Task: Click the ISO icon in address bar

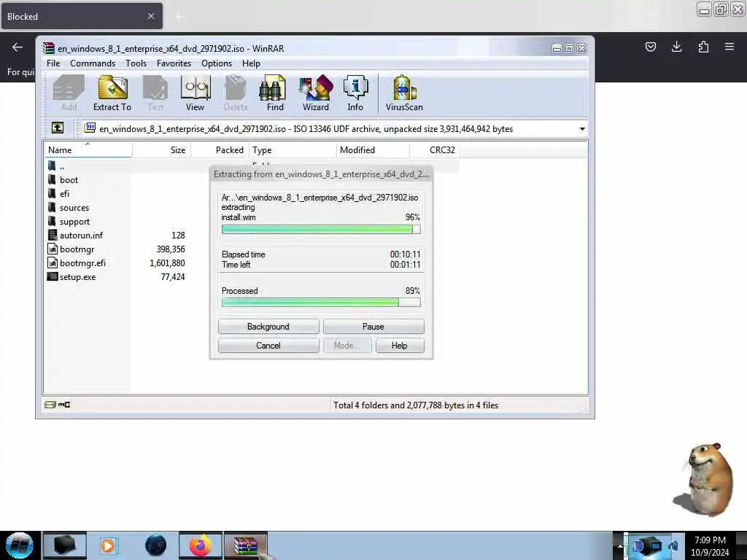Action: (90, 128)
